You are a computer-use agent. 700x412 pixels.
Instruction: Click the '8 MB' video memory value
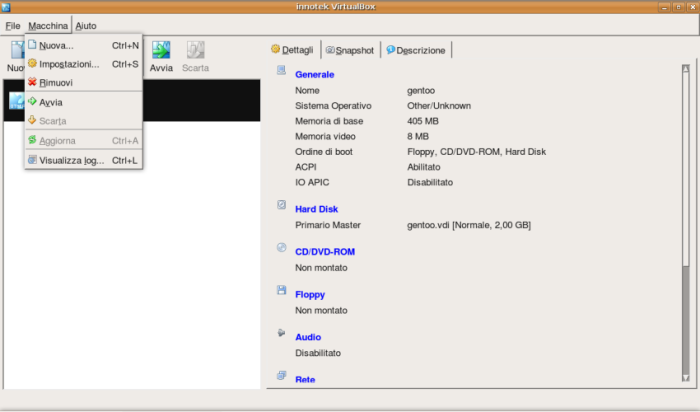point(418,136)
